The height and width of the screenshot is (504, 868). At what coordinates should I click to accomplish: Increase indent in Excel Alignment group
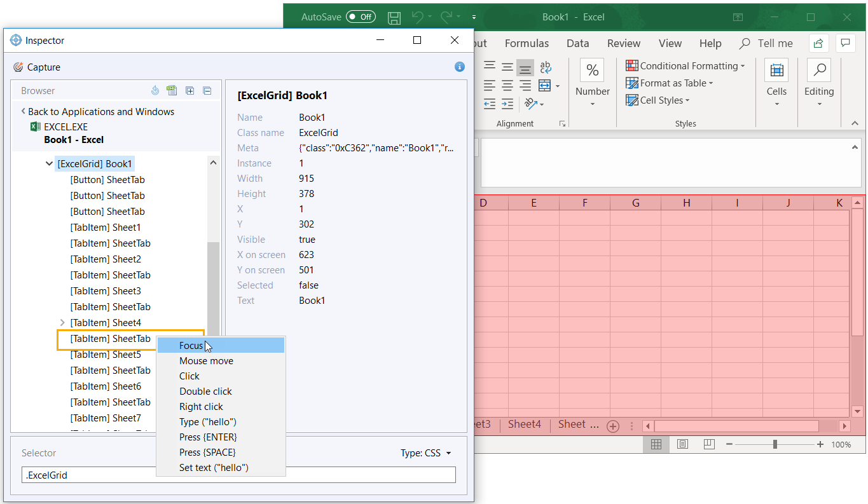[507, 104]
